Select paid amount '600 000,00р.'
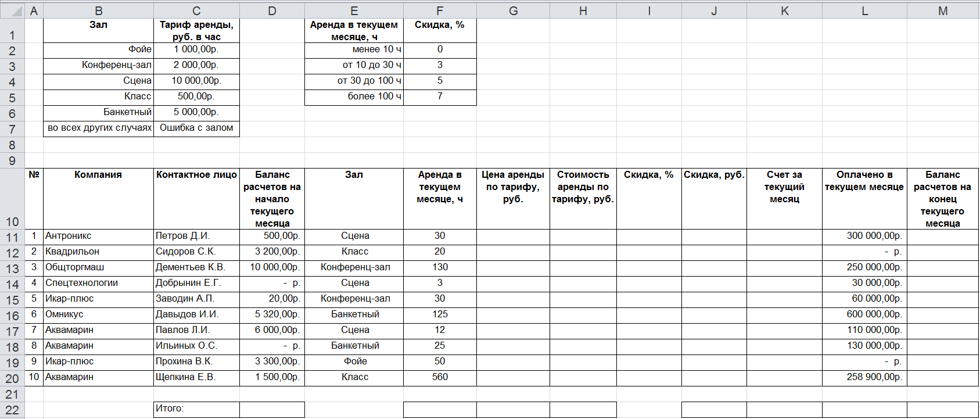This screenshot has width=980, height=419. coord(864,315)
